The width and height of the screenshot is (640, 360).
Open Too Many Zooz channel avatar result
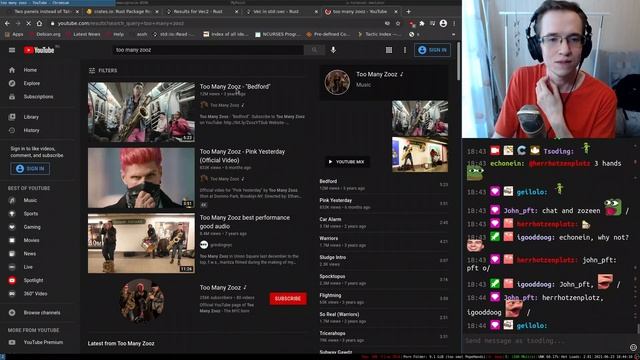pyautogui.click(x=142, y=300)
